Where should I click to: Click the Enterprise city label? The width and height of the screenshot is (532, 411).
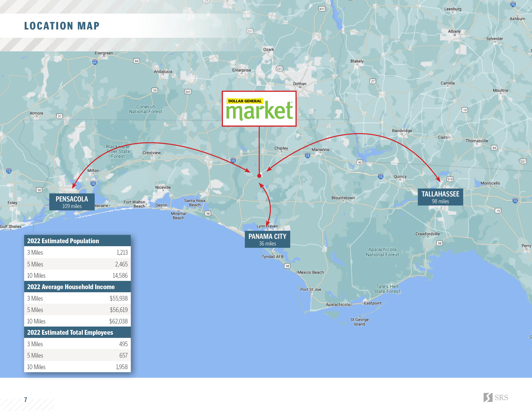[241, 70]
